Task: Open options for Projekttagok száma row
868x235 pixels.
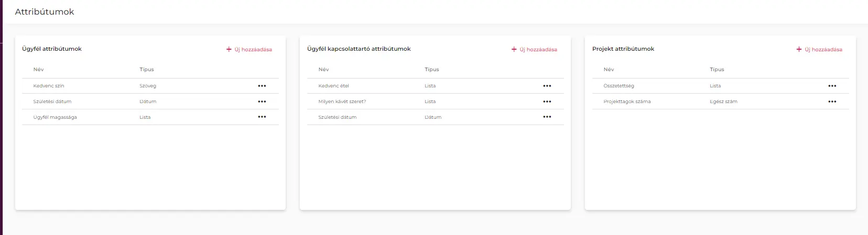Action: tap(832, 102)
